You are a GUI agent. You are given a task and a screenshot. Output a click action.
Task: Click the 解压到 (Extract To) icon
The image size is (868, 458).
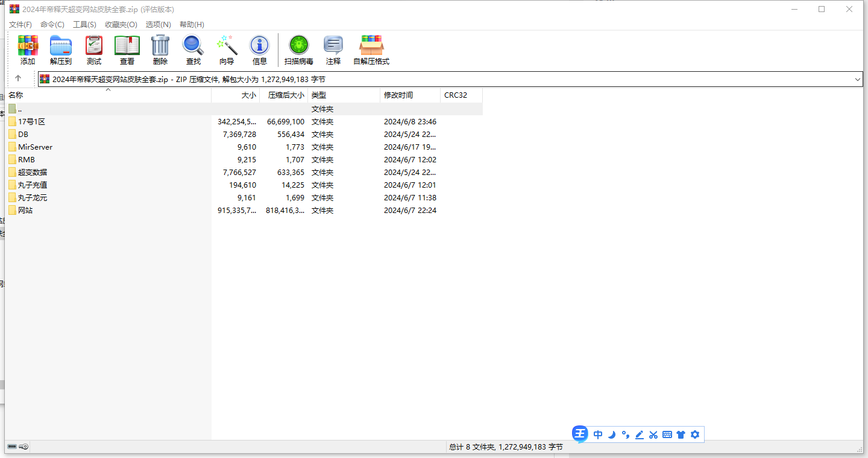(x=61, y=49)
